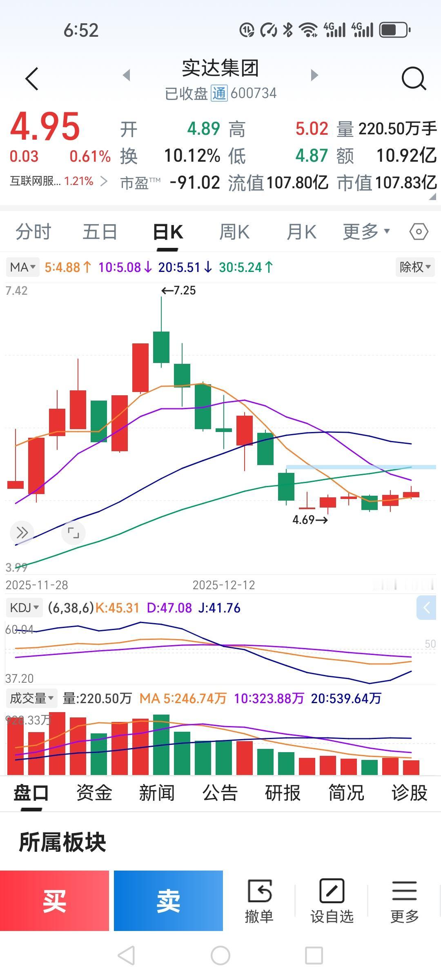Tap the 通 badge next to stock code
The height and width of the screenshot is (980, 441).
[x=219, y=93]
